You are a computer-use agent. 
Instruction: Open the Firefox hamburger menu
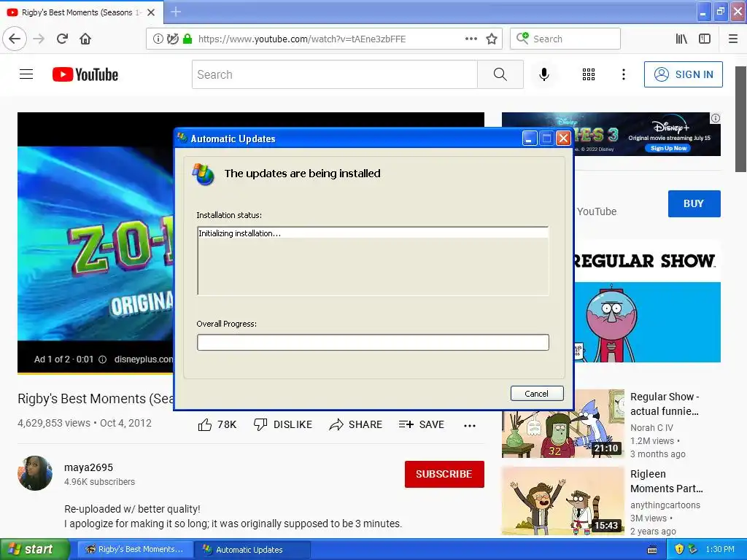point(733,39)
